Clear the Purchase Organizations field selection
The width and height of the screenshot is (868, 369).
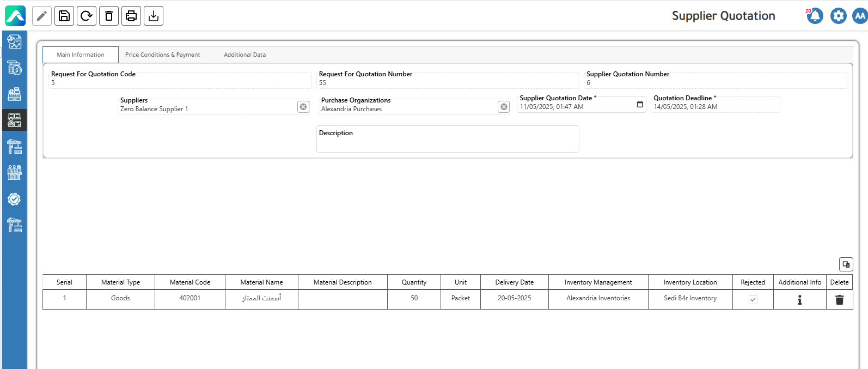pos(504,107)
